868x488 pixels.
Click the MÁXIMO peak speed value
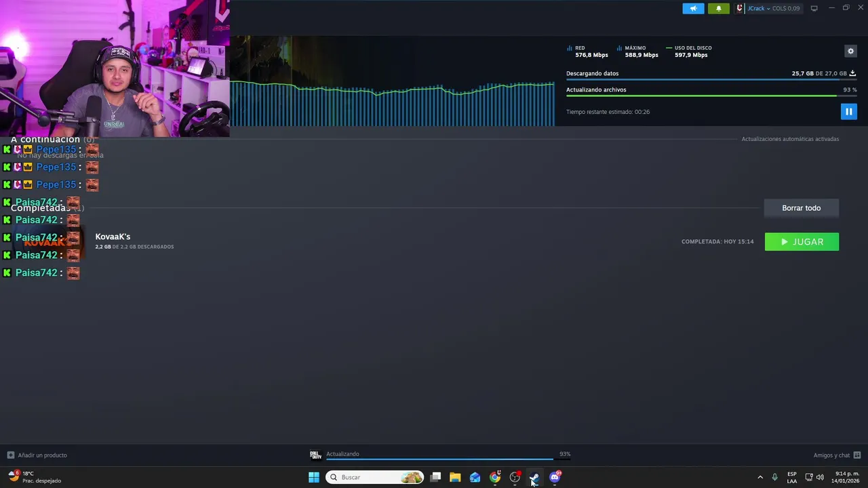[x=642, y=55]
